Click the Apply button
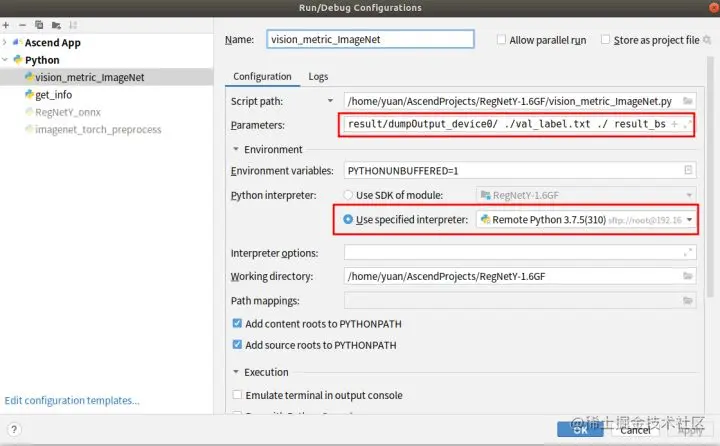720x446 pixels. coord(690,430)
